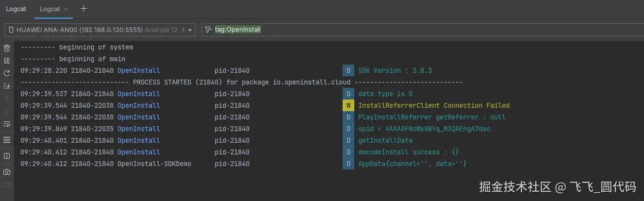Go to next occurrence down arrow
Viewport: 644px width, 201px height.
pyautogui.click(x=7, y=111)
